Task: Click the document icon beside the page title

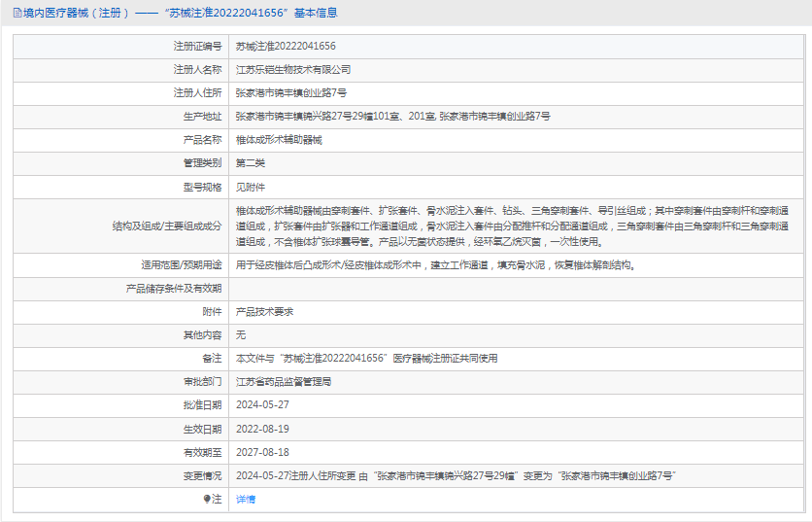Action: pos(17,13)
